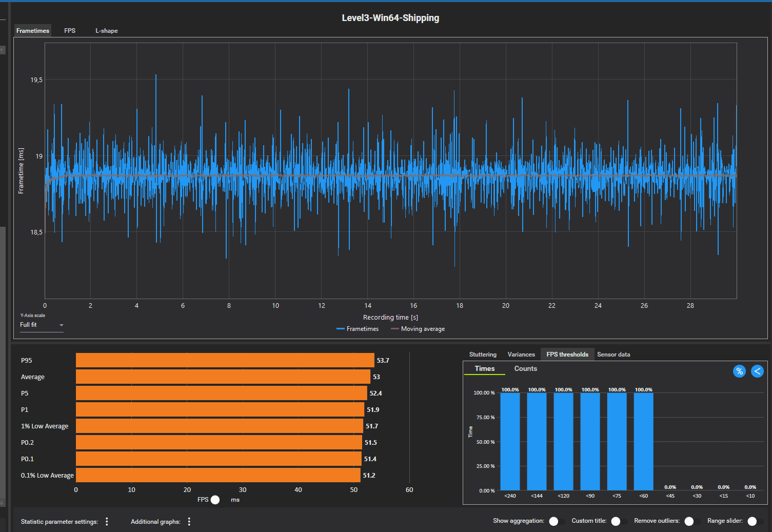Click the <10 threshold label
The width and height of the screenshot is (772, 532).
[x=750, y=496]
